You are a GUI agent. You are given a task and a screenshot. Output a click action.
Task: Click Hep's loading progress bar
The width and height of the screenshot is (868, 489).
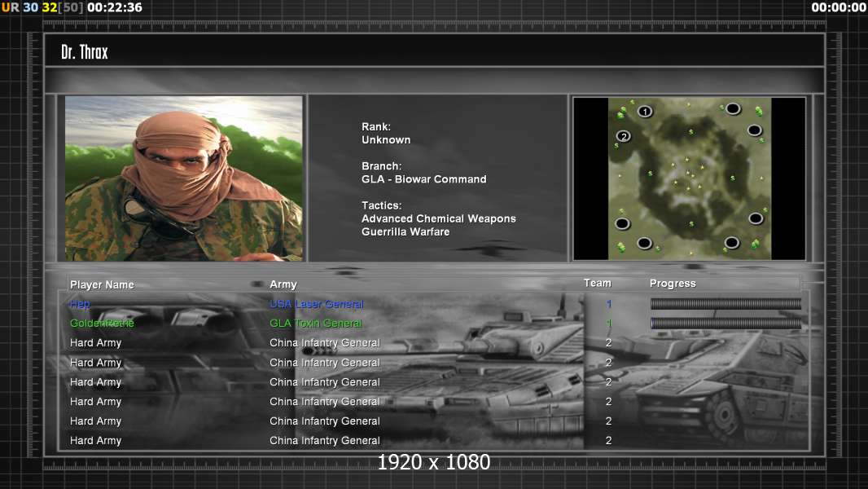(x=726, y=304)
